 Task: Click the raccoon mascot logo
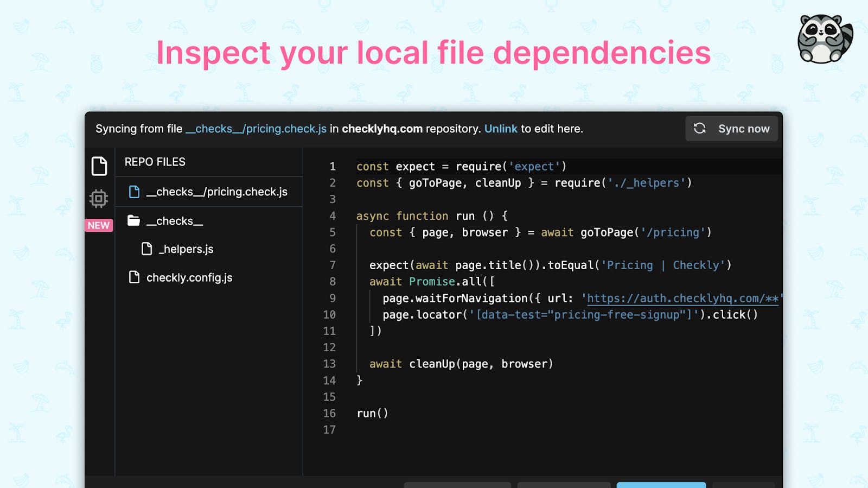[x=825, y=39]
